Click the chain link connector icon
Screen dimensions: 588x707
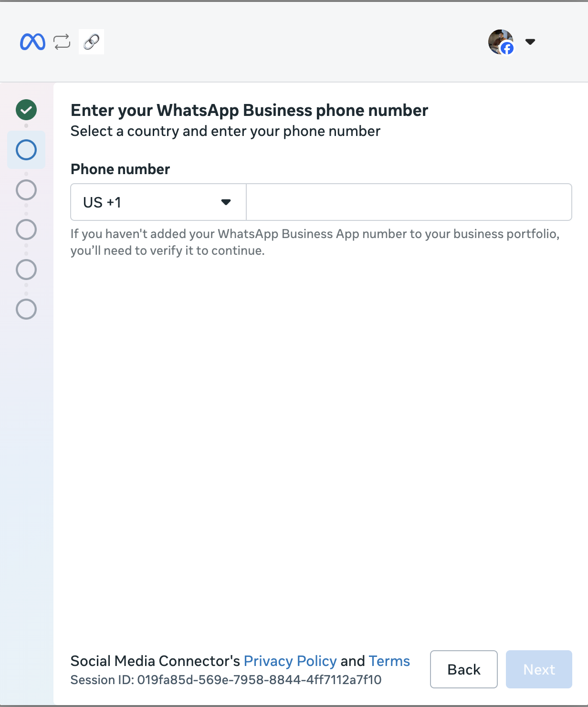point(91,42)
